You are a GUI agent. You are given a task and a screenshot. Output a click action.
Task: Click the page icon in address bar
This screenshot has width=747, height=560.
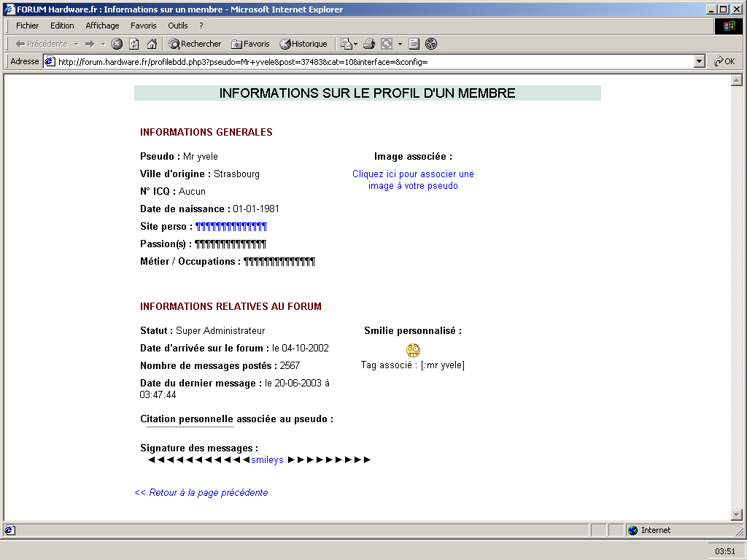click(50, 61)
